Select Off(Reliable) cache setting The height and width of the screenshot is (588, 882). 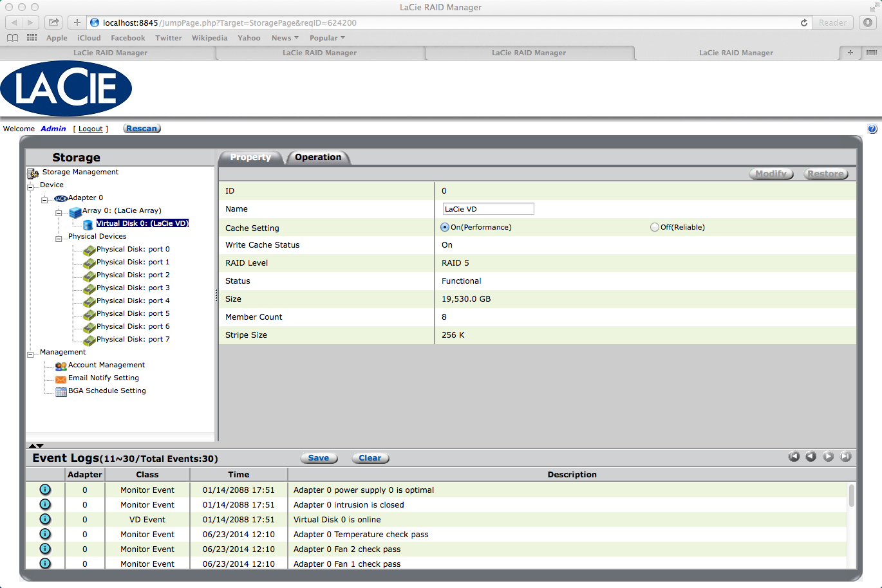pyautogui.click(x=655, y=227)
